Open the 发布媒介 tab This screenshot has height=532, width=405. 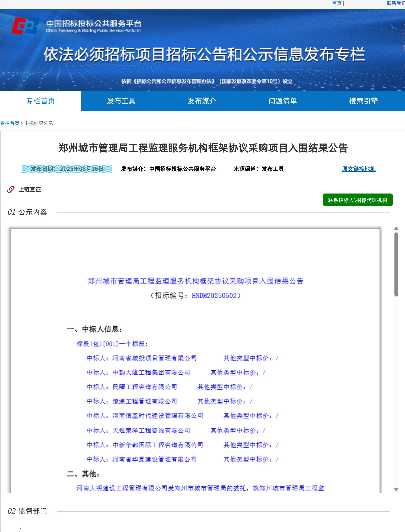[x=202, y=101]
